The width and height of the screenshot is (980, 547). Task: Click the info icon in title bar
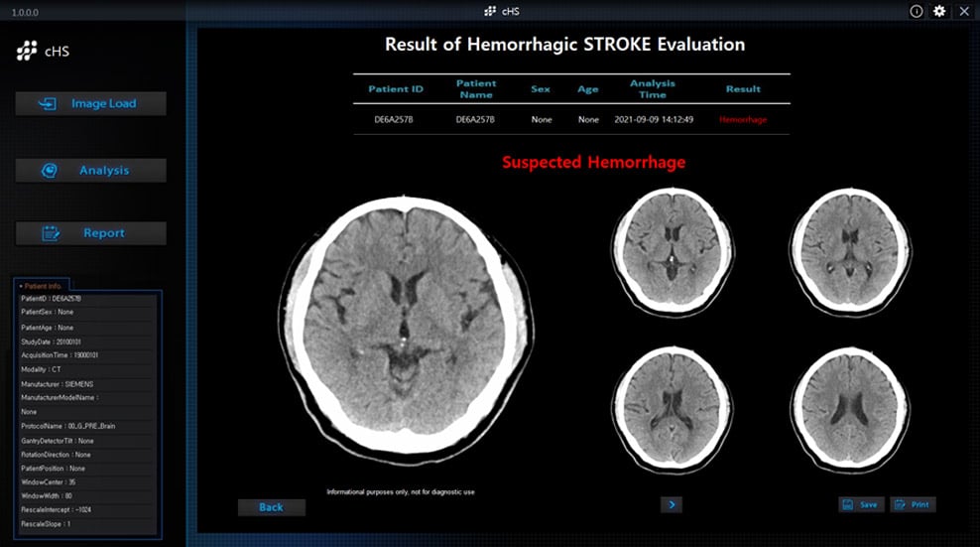[916, 11]
